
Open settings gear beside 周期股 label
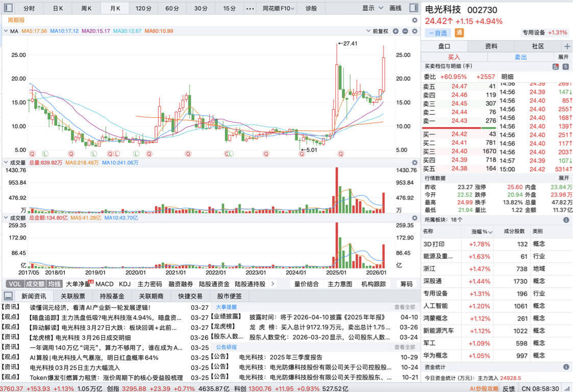[x=414, y=20]
